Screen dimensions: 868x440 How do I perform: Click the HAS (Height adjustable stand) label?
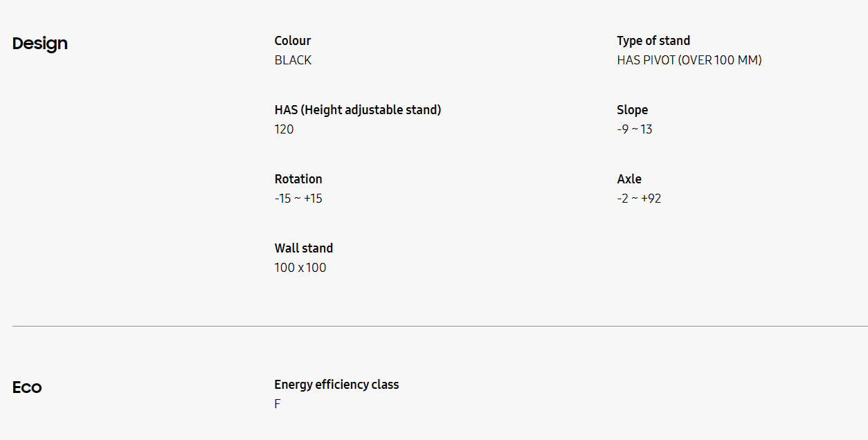[357, 110]
